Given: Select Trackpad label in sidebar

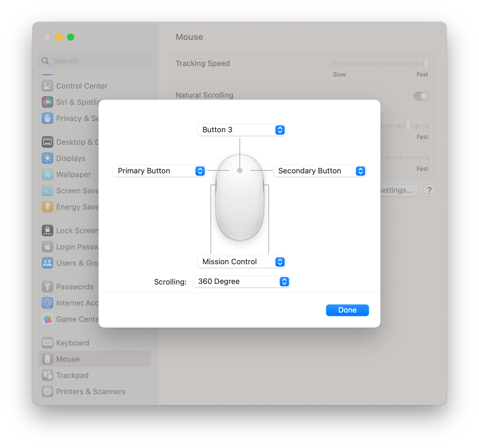Looking at the screenshot, I should pos(72,375).
